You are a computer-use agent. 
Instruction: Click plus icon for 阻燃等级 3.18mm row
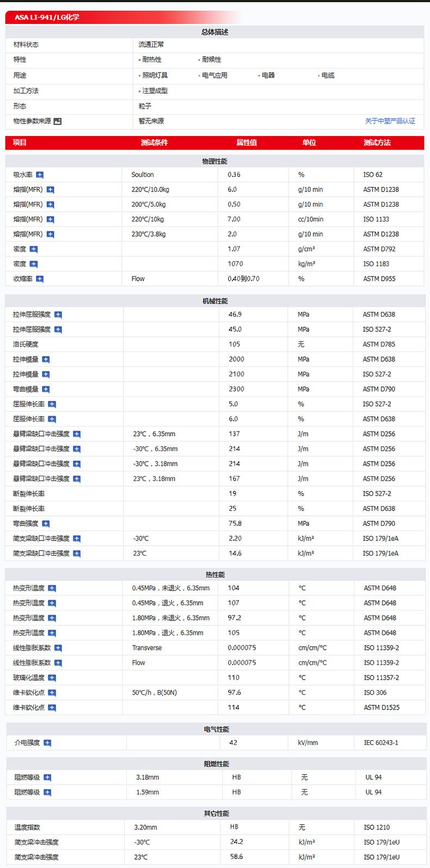pyautogui.click(x=47, y=778)
